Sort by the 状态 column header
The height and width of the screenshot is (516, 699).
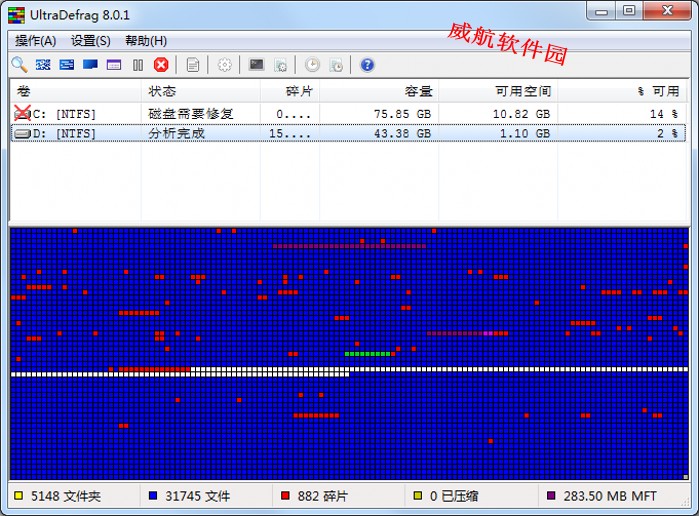tap(201, 91)
